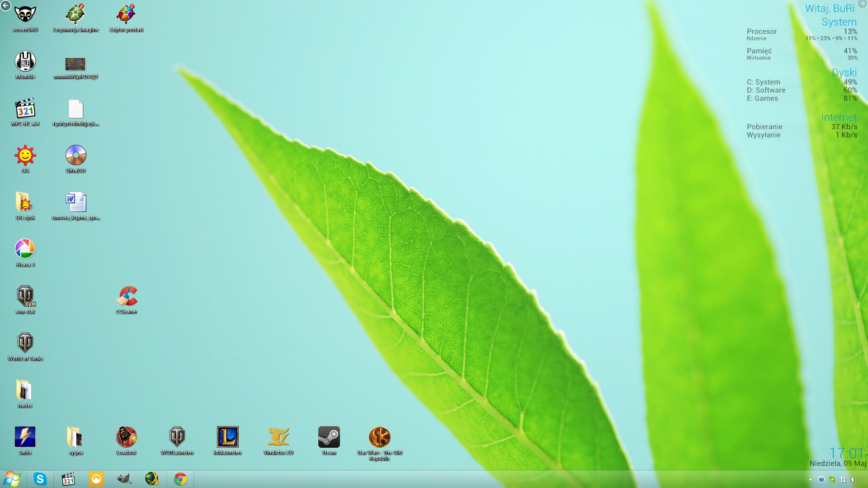Select the blank file named fgdfgsfsdhdhj

click(x=75, y=112)
